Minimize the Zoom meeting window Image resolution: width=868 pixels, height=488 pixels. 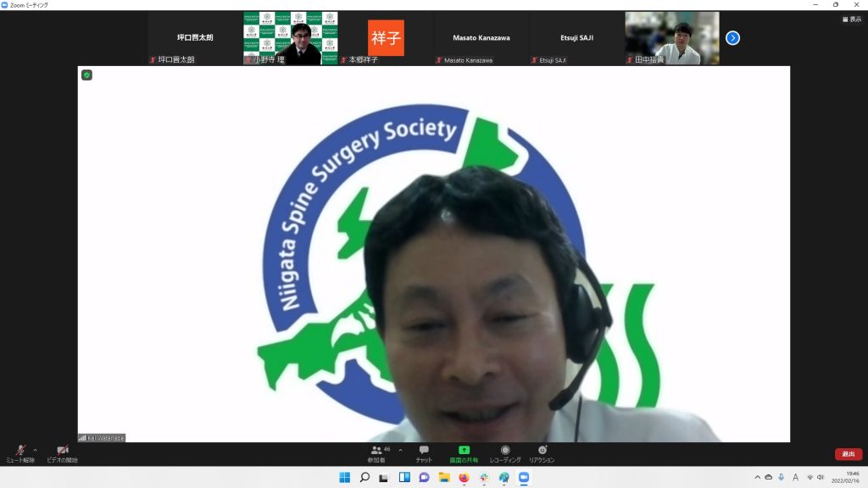(815, 5)
